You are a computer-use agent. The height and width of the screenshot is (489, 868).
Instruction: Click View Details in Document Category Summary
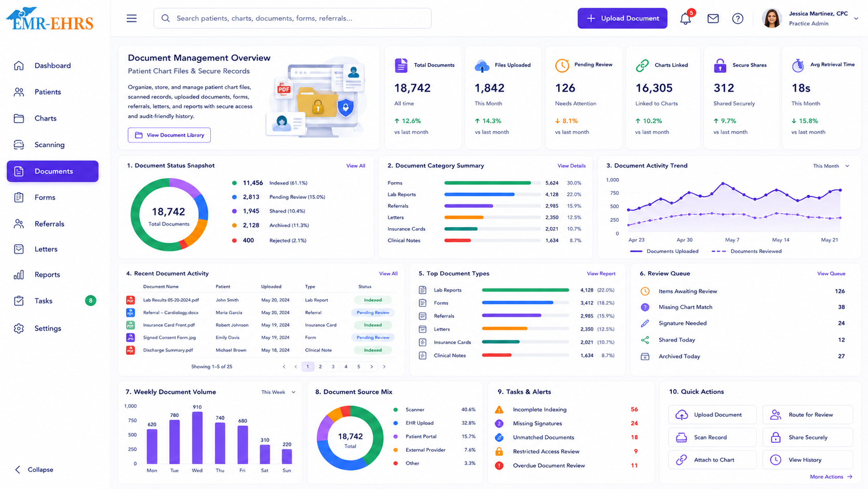[572, 166]
